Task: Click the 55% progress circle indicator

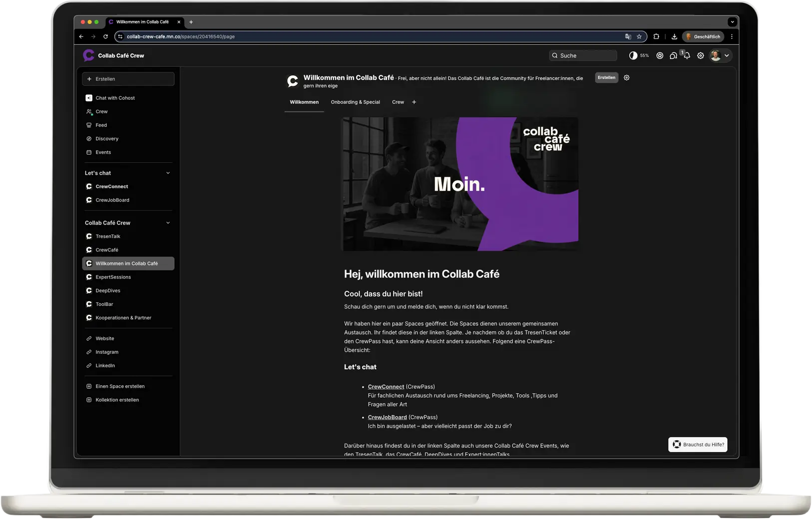Action: point(633,56)
